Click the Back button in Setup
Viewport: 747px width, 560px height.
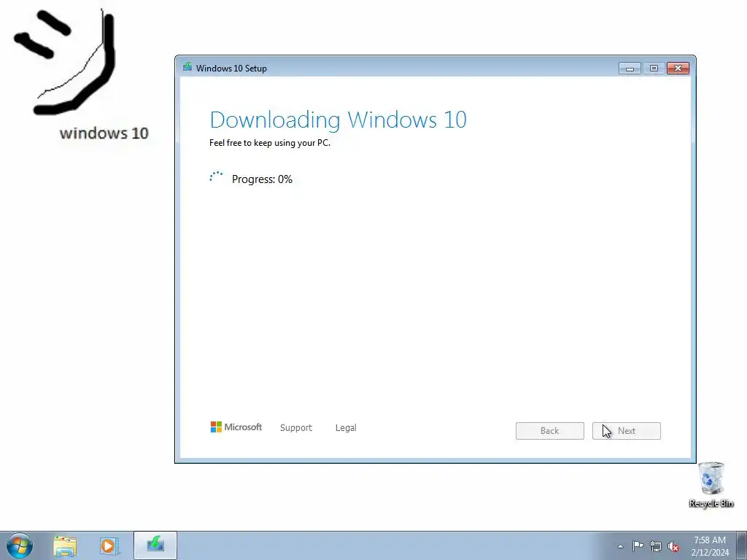click(x=549, y=430)
